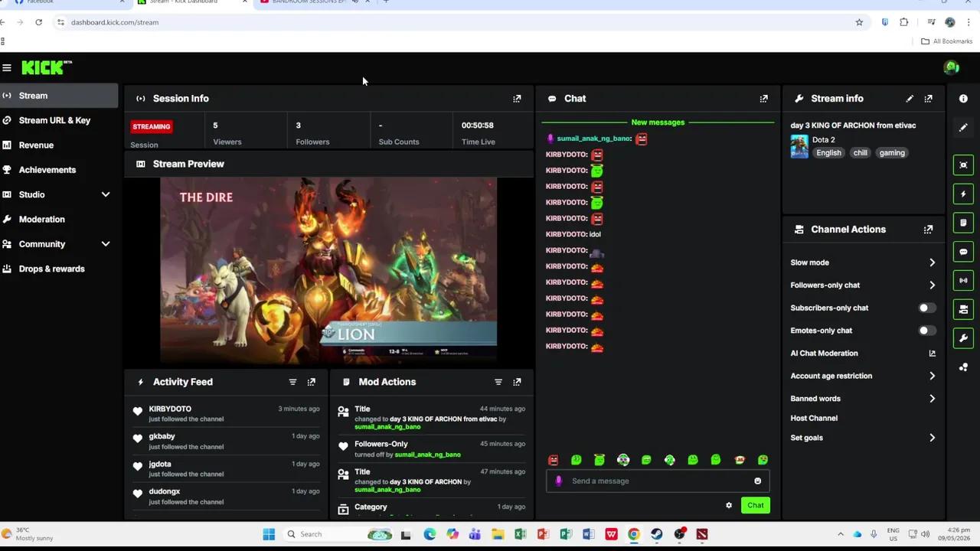This screenshot has width=980, height=551.
Task: Toggle the activity feed lightning widget in sidebar
Action: point(963,194)
